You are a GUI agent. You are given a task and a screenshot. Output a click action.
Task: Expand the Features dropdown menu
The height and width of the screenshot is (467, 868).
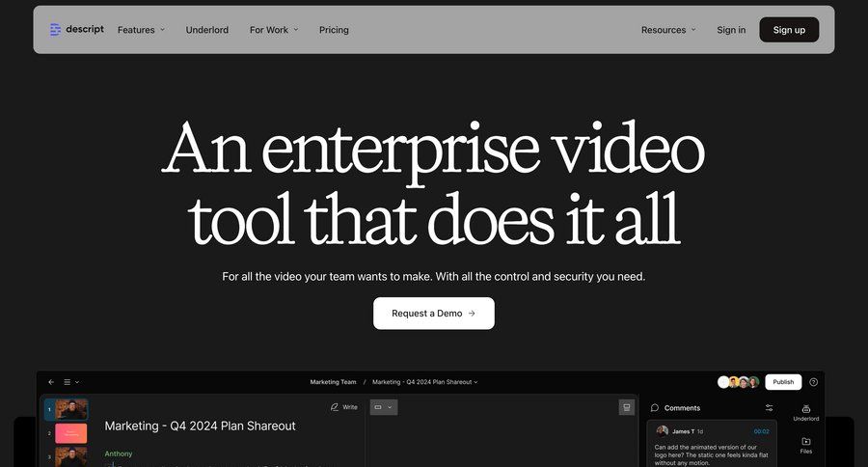[x=141, y=30]
